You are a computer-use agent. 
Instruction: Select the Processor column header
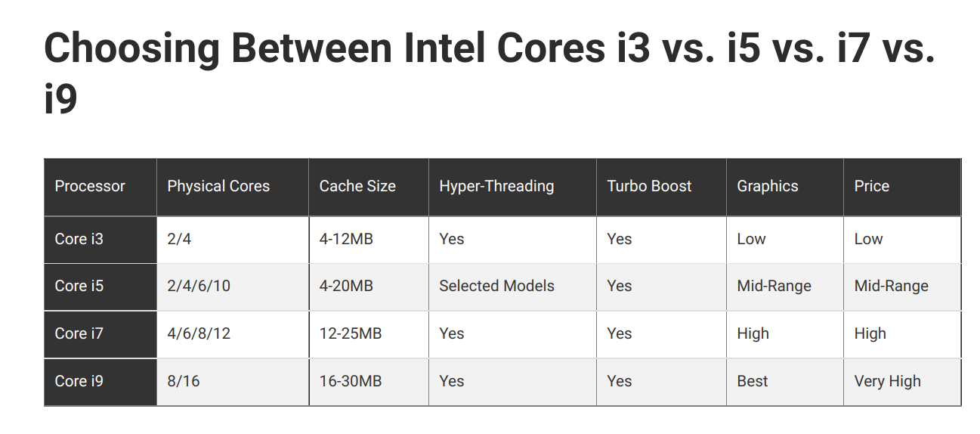point(90,186)
